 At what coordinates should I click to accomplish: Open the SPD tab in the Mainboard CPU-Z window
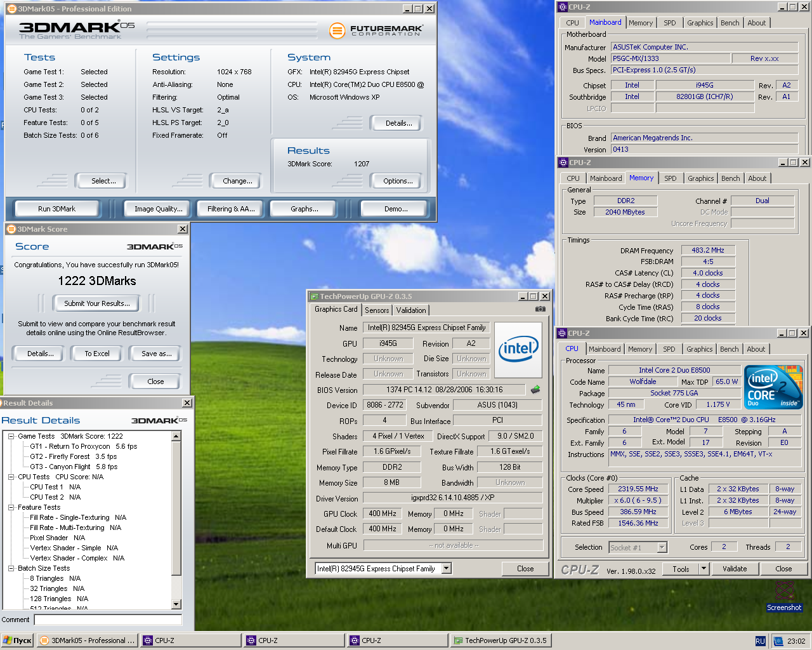click(670, 23)
